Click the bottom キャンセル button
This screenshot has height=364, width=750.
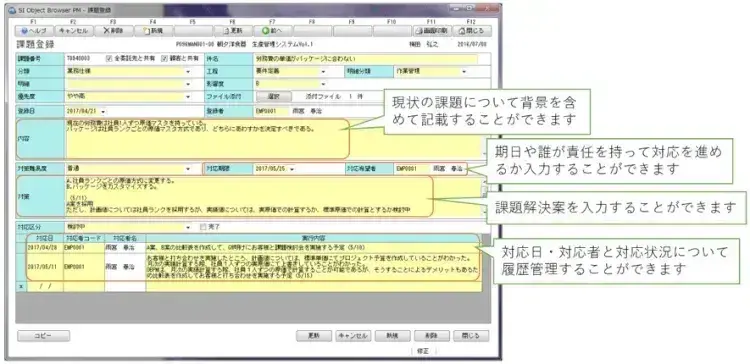click(x=353, y=336)
